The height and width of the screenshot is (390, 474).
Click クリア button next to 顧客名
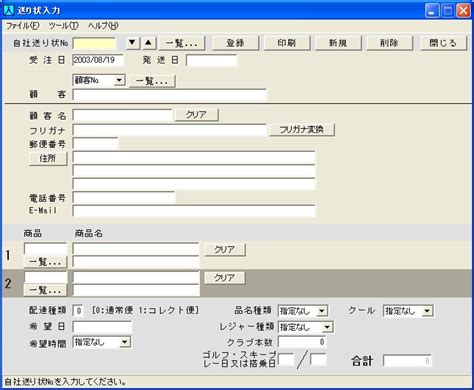[197, 115]
